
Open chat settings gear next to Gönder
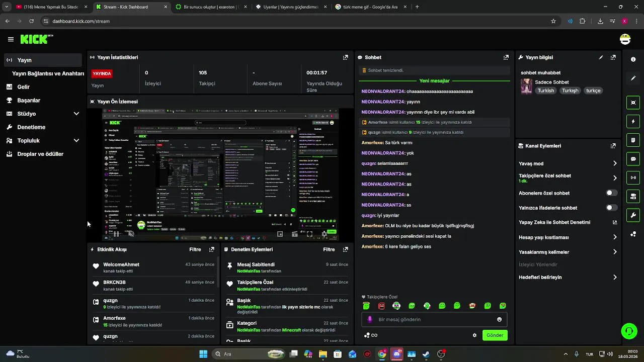474,335
